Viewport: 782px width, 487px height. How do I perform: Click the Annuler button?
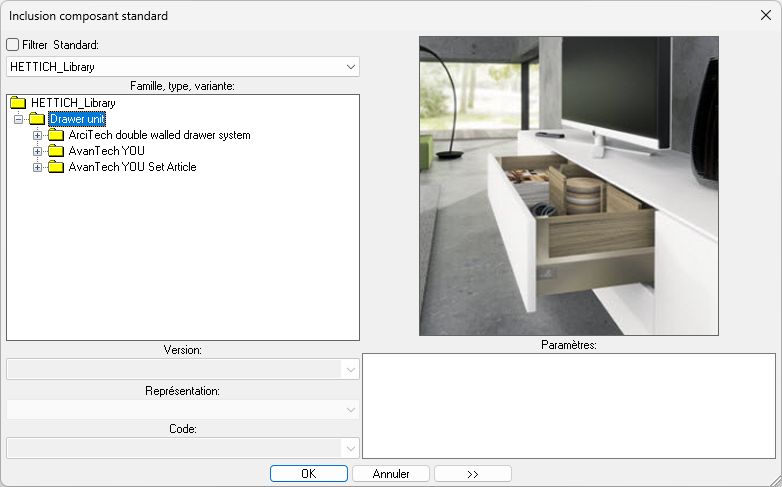click(391, 473)
